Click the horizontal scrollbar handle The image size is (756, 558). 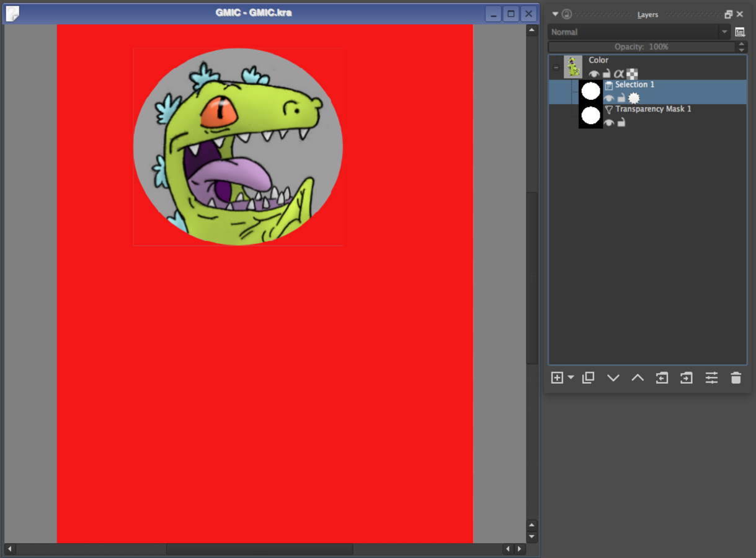point(259,549)
